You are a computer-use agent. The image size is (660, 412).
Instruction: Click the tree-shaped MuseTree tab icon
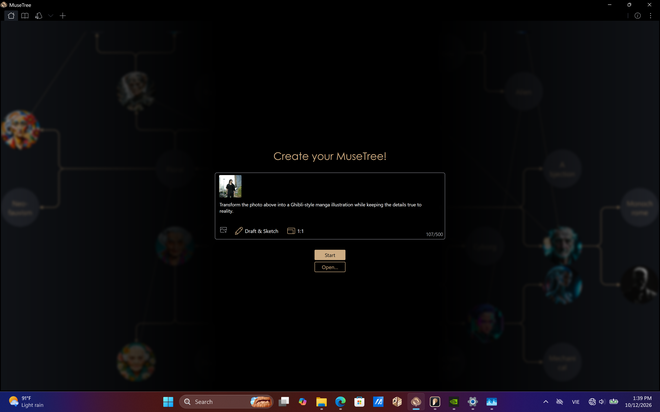[x=39, y=16]
